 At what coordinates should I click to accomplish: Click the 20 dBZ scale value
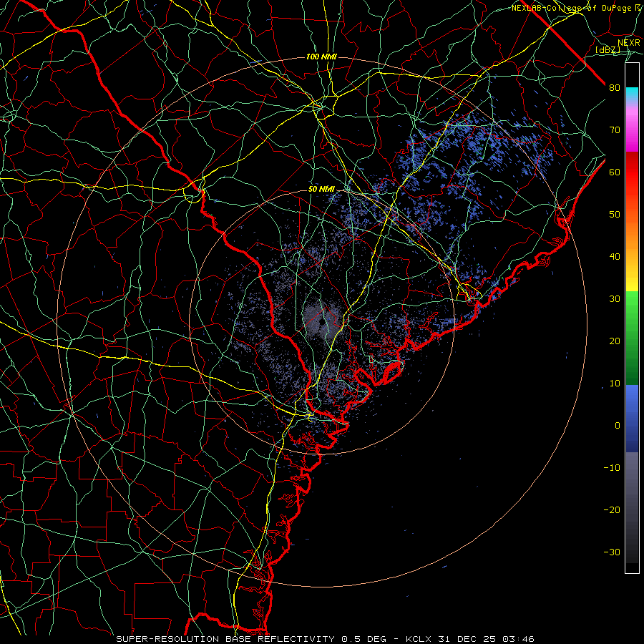(615, 341)
